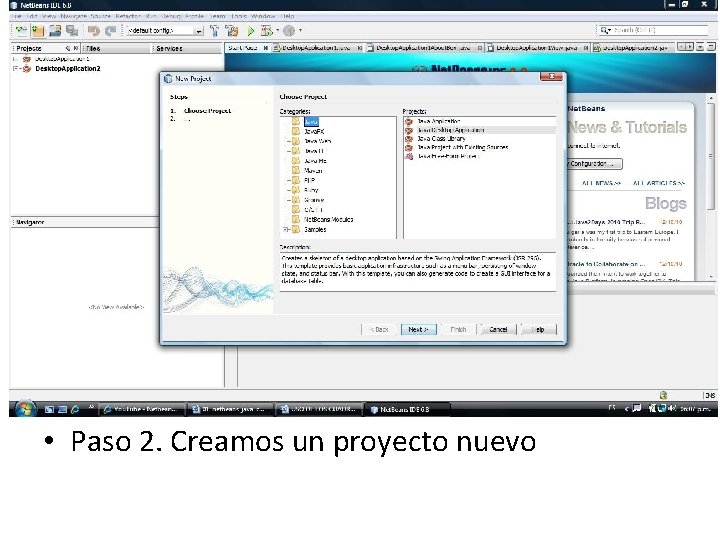Click the Start Page vertical scrollbar
Viewport: 720px width, 540px height.
coord(710,156)
